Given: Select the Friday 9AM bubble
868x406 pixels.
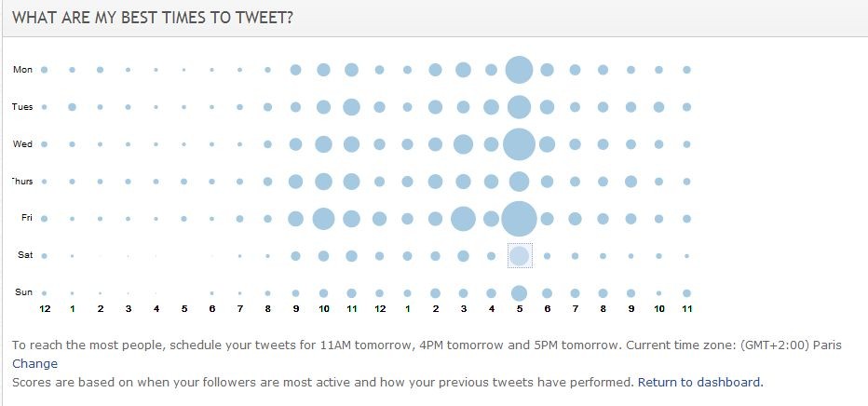Looking at the screenshot, I should [295, 219].
